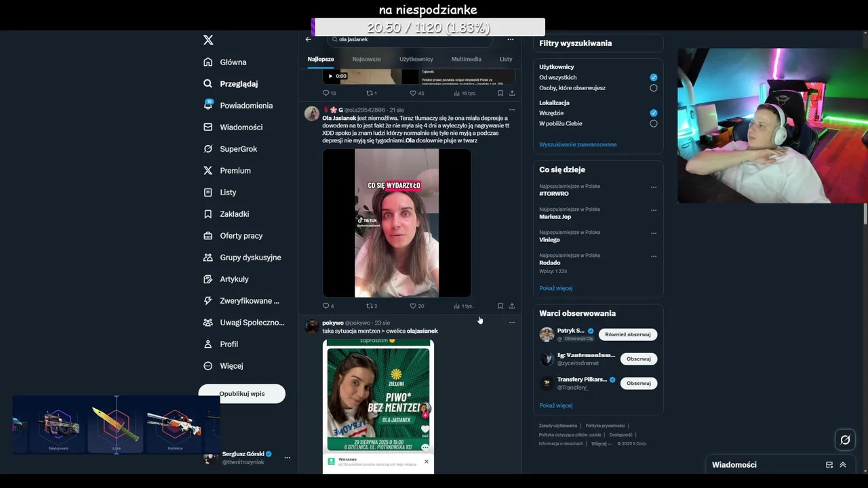Image resolution: width=868 pixels, height=488 pixels.
Task: Open the TikTok video thumbnail
Action: point(397,223)
